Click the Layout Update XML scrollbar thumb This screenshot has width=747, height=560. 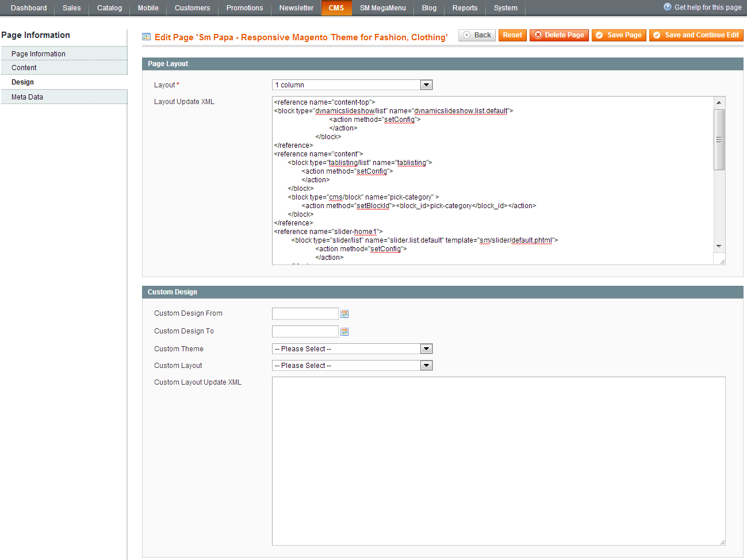(x=719, y=140)
